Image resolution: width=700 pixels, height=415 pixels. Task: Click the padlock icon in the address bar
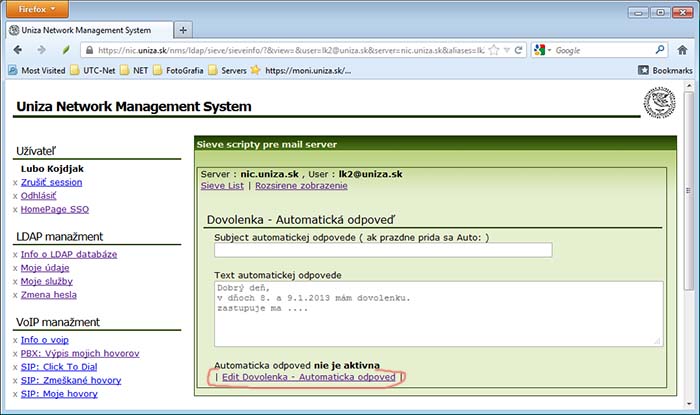coord(89,50)
